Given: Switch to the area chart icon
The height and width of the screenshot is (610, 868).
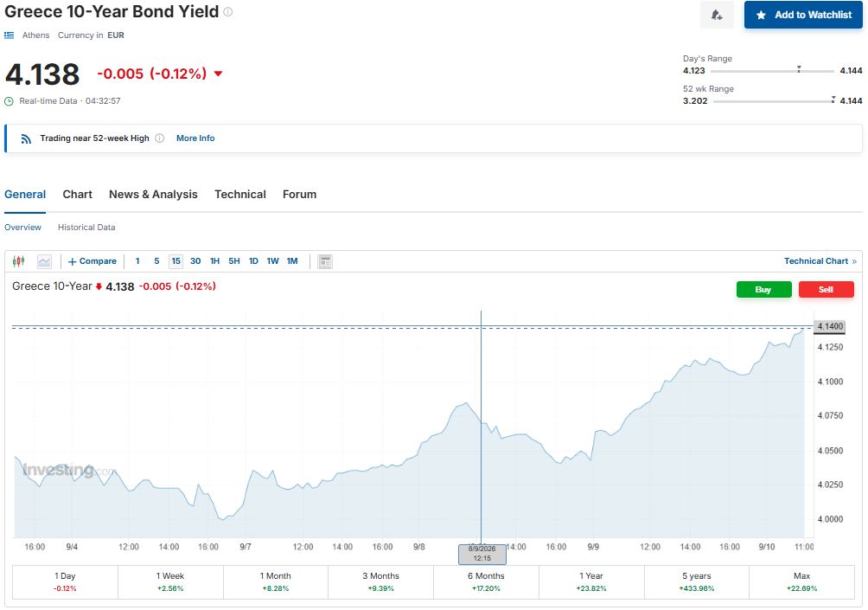Looking at the screenshot, I should [x=44, y=261].
